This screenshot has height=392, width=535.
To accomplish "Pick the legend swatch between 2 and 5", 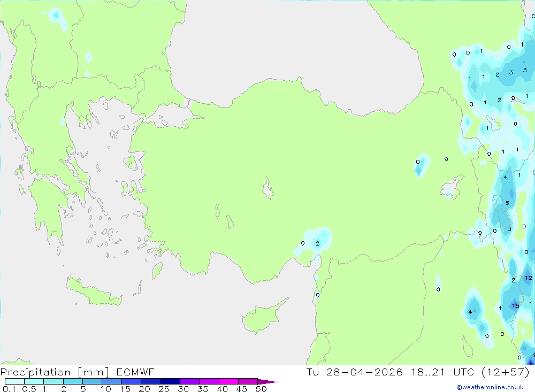I will pyautogui.click(x=73, y=381).
